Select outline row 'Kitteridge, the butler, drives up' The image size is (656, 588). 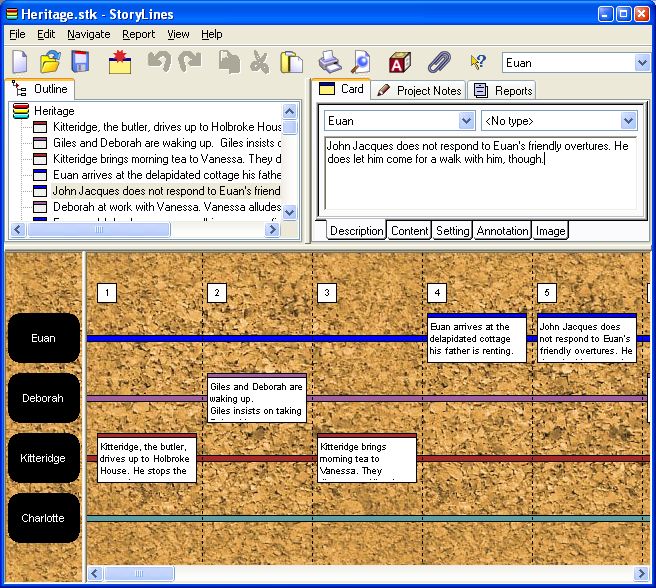click(x=167, y=127)
